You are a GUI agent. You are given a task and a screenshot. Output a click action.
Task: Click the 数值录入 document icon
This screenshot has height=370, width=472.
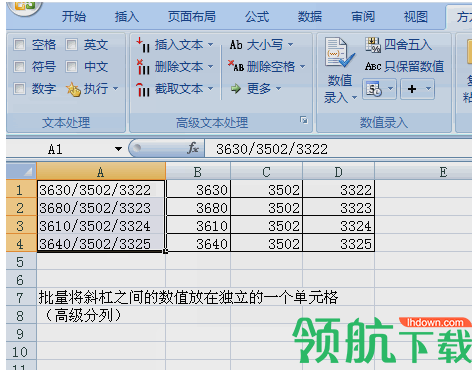(x=339, y=53)
